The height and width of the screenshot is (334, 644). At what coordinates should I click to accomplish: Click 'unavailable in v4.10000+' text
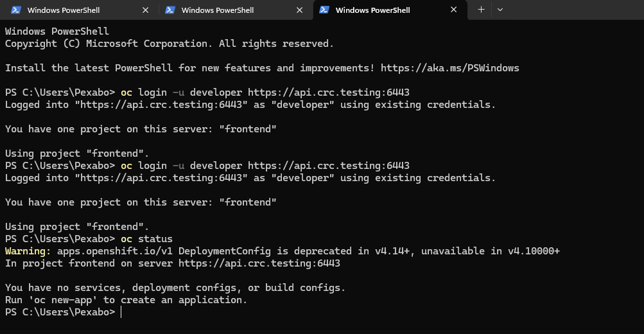[491, 251]
